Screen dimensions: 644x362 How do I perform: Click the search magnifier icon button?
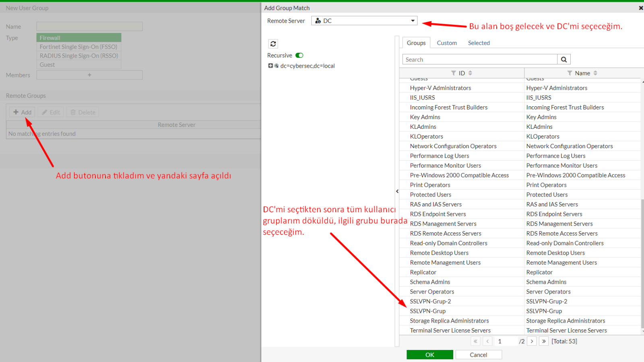click(x=563, y=60)
